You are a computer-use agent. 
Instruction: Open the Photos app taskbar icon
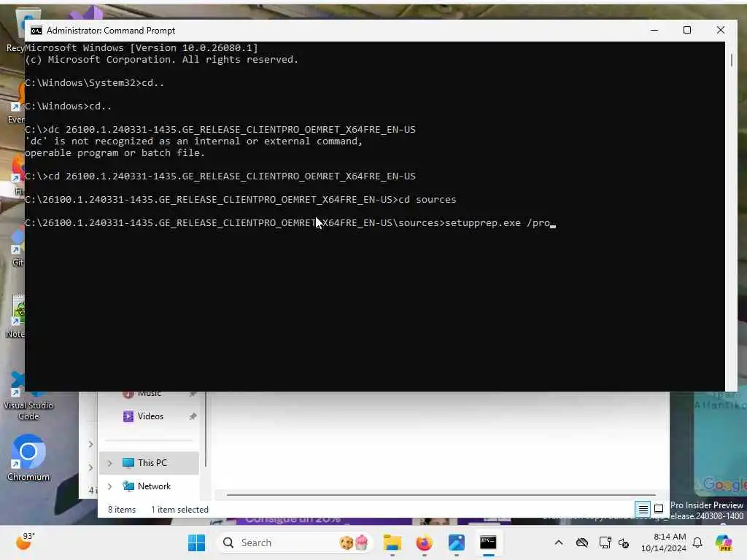(456, 542)
